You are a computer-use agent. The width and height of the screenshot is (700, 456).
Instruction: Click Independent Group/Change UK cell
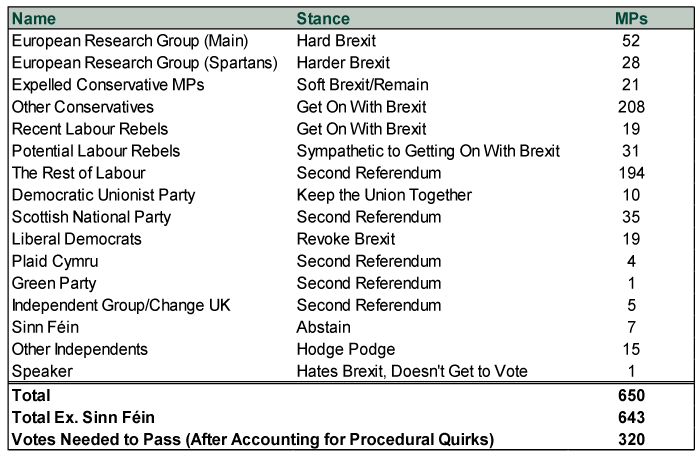click(x=121, y=305)
